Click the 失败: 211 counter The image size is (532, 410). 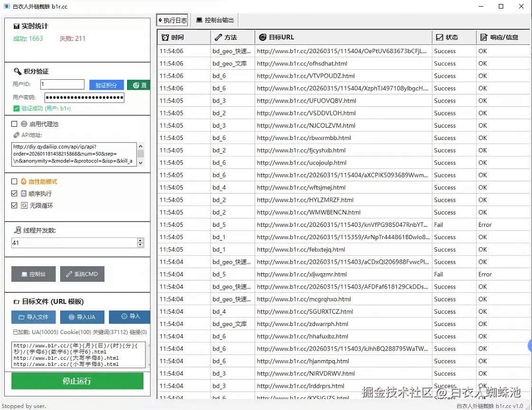click(72, 39)
